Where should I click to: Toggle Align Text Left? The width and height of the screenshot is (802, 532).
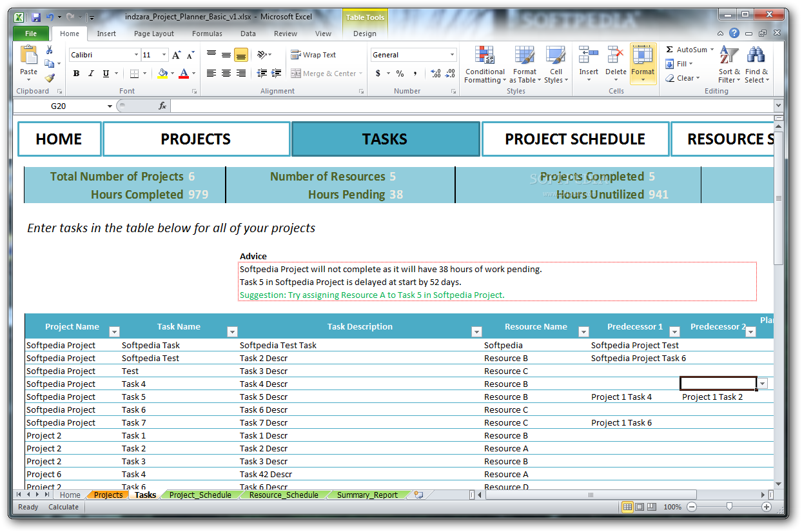click(211, 74)
